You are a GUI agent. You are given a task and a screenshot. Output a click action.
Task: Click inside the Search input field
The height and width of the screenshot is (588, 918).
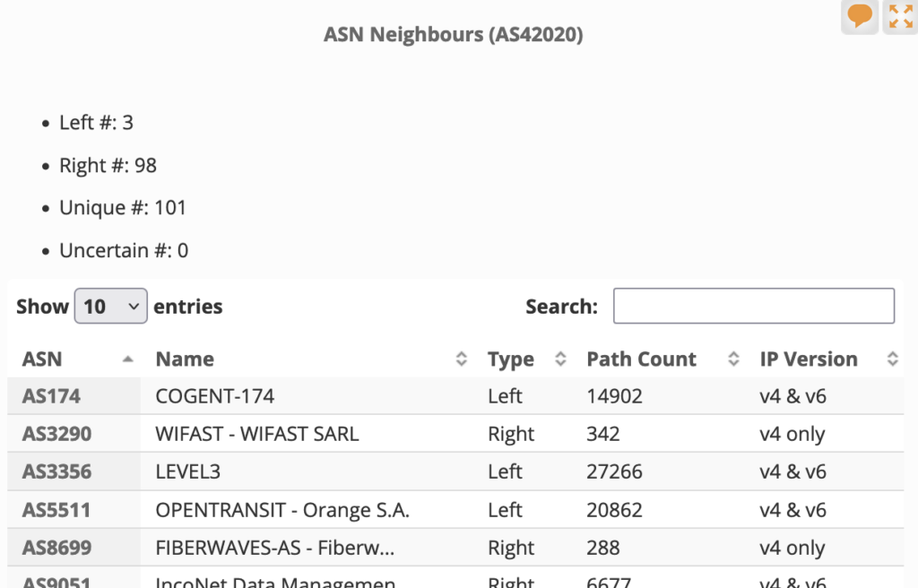pos(753,306)
